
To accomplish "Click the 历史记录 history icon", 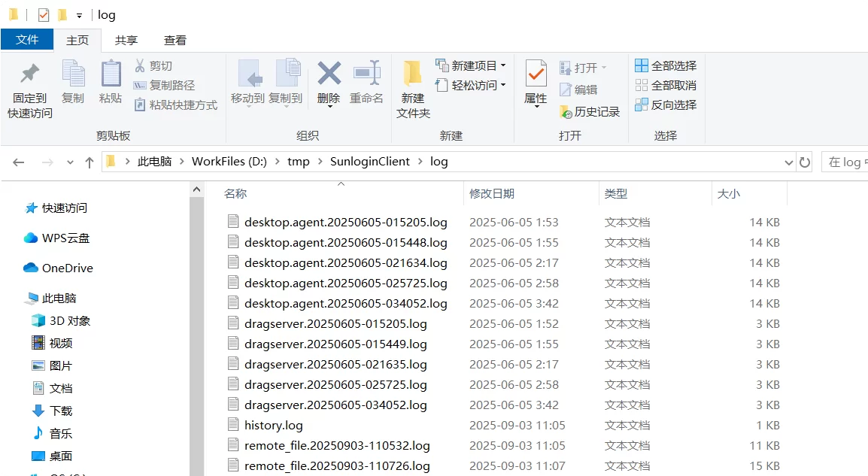I will tap(566, 112).
